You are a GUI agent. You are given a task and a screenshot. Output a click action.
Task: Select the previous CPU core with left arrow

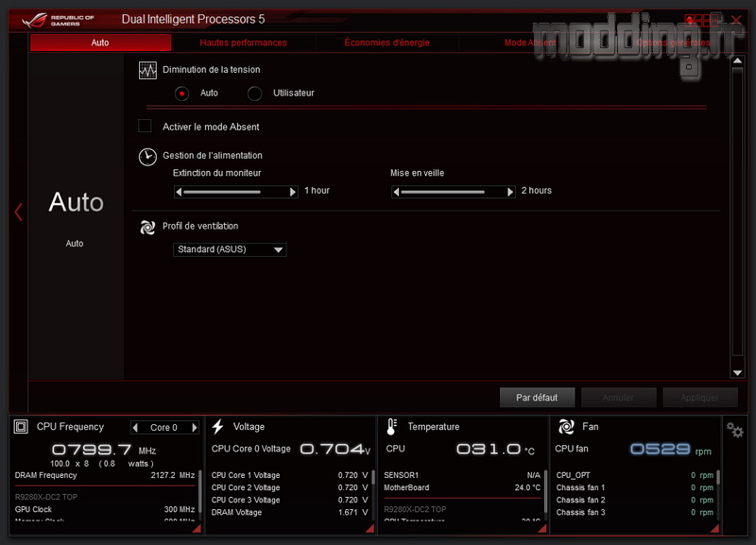tap(135, 428)
